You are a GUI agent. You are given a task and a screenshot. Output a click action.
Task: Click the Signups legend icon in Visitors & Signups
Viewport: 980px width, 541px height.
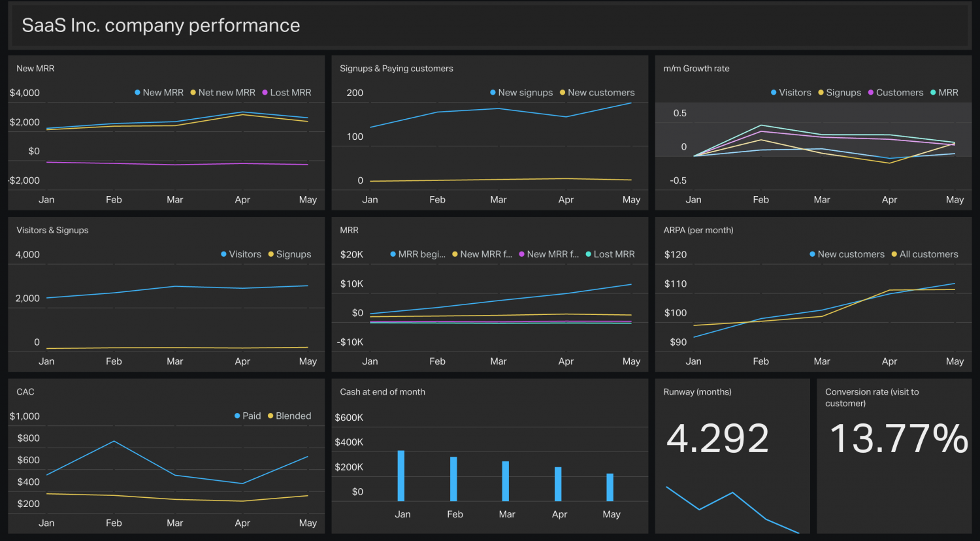coord(269,254)
